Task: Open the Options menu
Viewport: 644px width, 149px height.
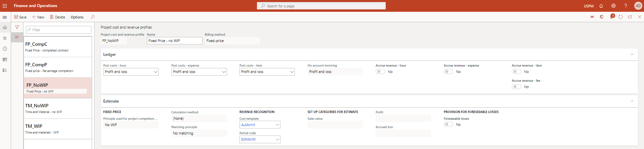Action: pyautogui.click(x=77, y=17)
